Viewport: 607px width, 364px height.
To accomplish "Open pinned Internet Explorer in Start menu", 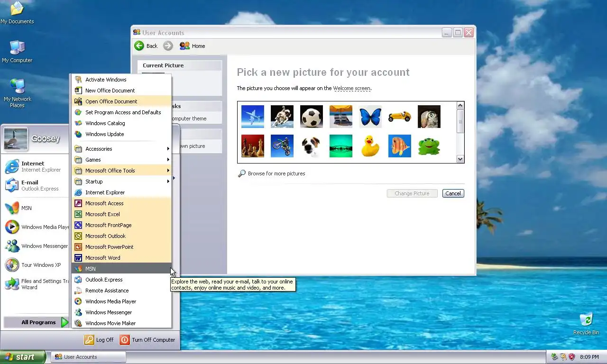I will [37, 166].
